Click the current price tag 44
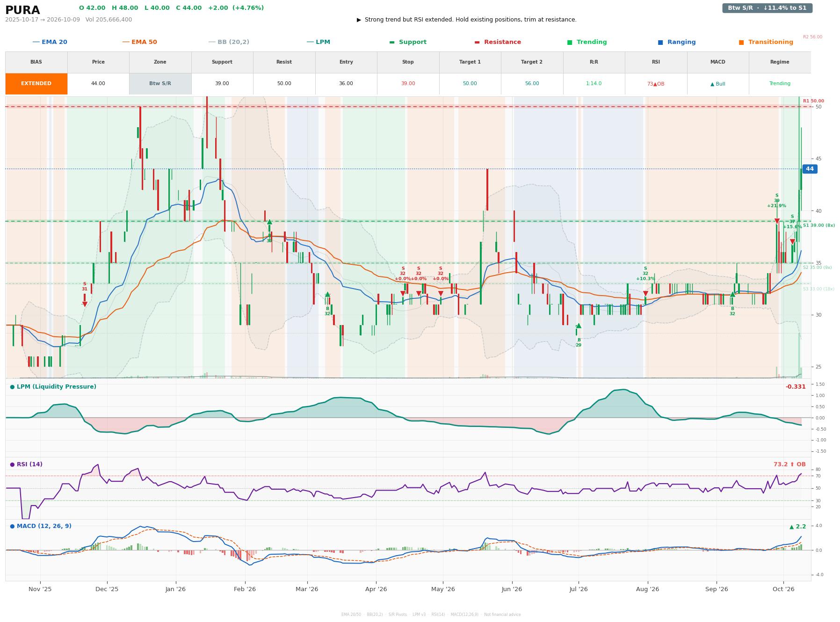Viewport: 840px width, 622px height. (x=810, y=169)
